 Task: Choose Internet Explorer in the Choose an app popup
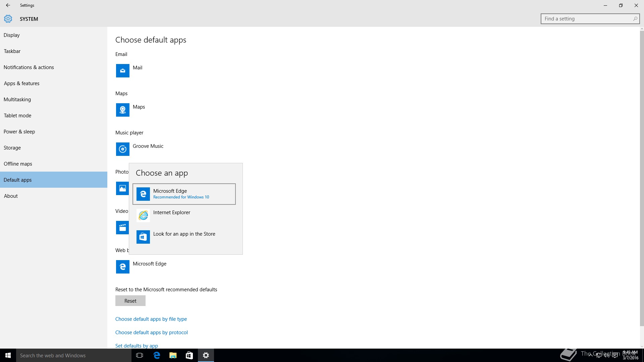pos(184,216)
